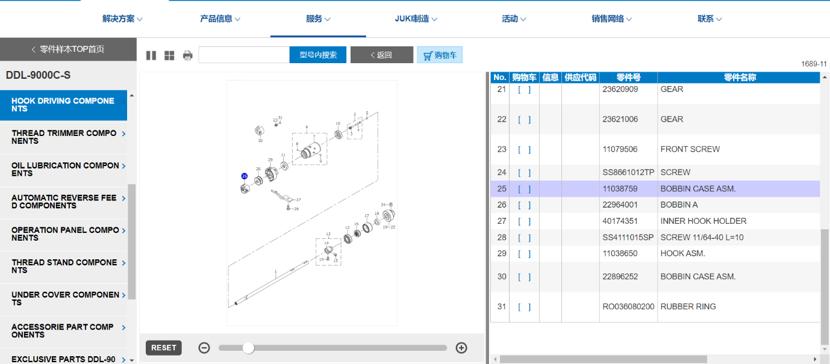This screenshot has width=830, height=364.
Task: Expand THREAD TRIMMER COMPONENTS section
Action: (64, 137)
